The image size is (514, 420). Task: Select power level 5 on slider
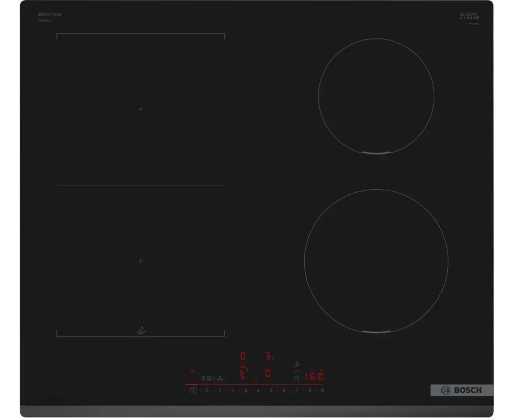[271, 390]
